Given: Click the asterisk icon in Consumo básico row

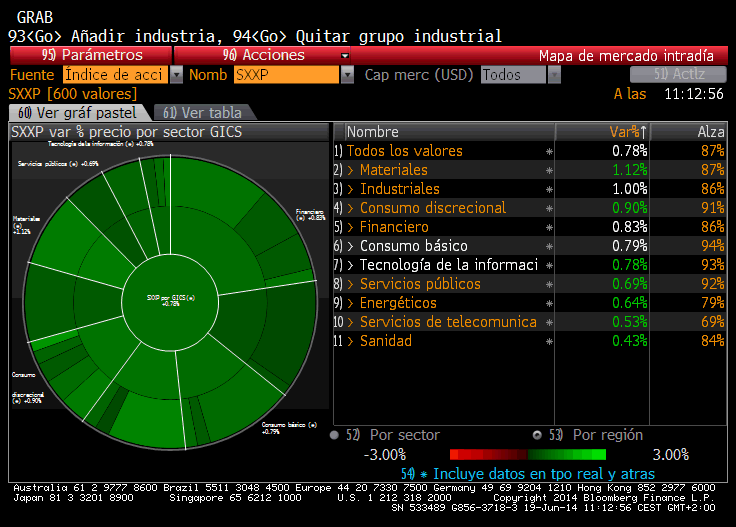Looking at the screenshot, I should pos(549,247).
